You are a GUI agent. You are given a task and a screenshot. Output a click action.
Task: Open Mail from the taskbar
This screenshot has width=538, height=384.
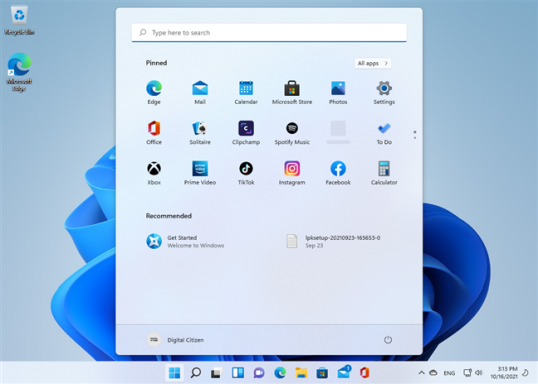point(343,373)
